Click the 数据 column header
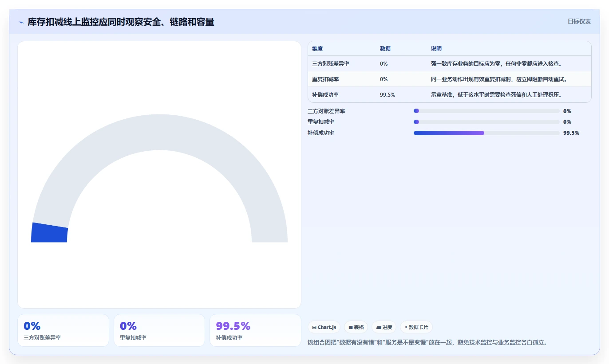This screenshot has width=609, height=364. point(385,49)
